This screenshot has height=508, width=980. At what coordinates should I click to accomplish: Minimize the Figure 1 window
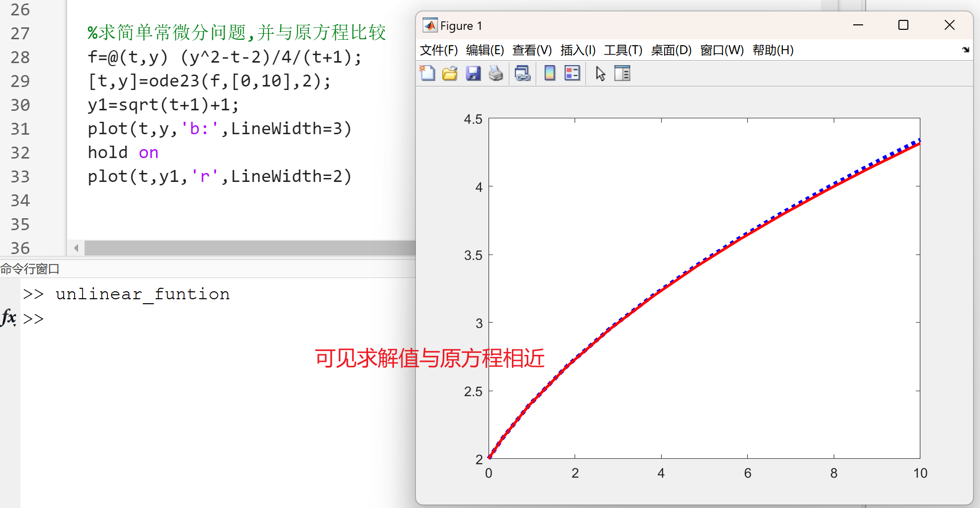(x=858, y=25)
